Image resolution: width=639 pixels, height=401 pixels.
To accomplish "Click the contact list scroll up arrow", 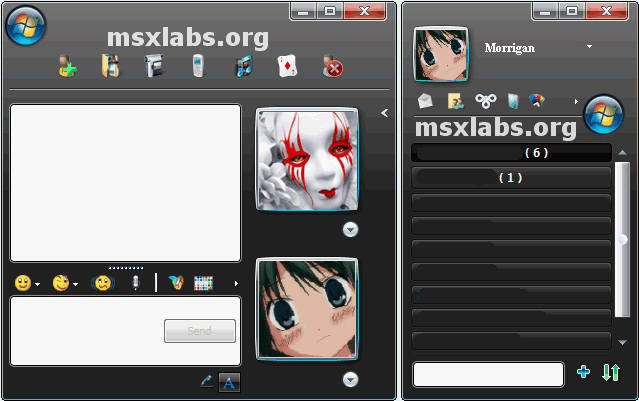I will click(x=622, y=153).
